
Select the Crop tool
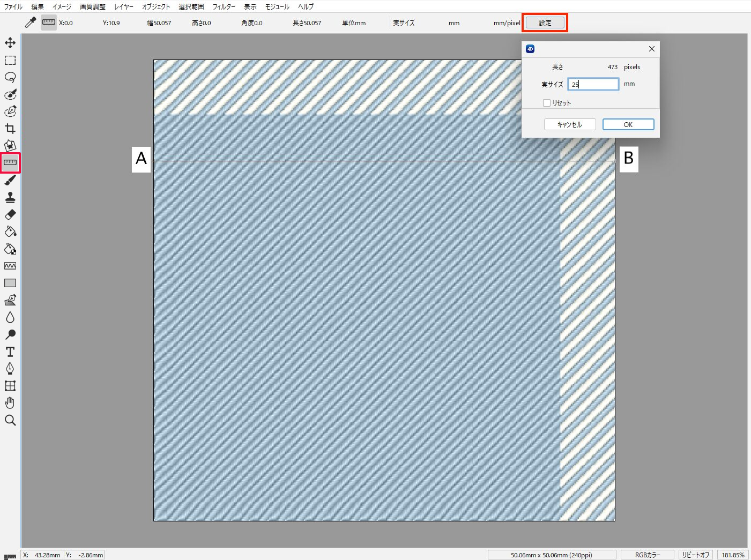10,129
